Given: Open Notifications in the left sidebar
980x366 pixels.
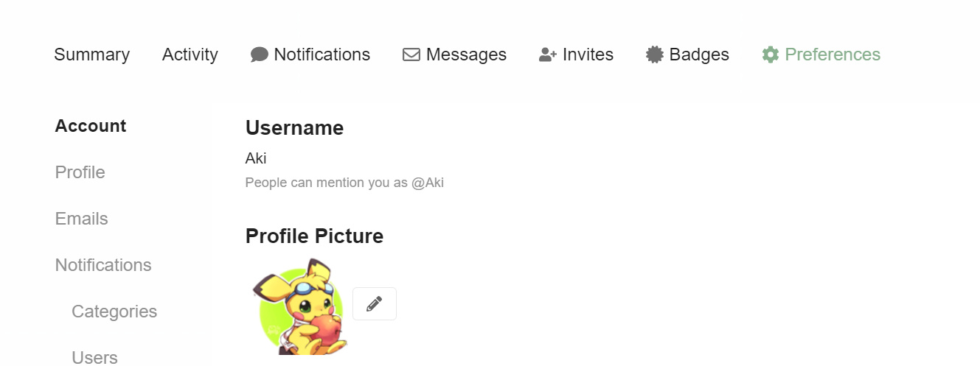Looking at the screenshot, I should (103, 265).
